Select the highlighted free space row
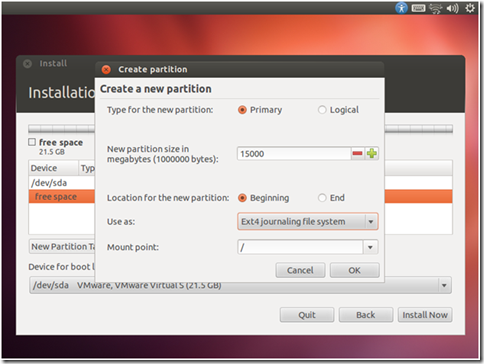The width and height of the screenshot is (484, 364). tap(62, 197)
